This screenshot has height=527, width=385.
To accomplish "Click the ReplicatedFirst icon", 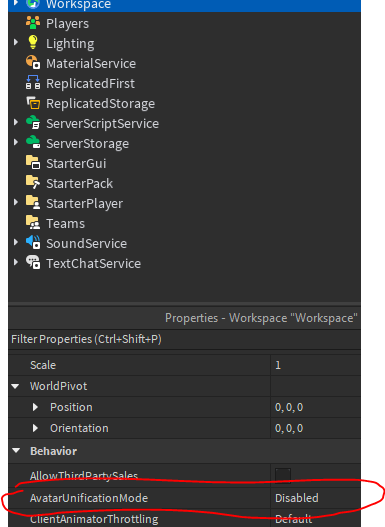I will coord(33,83).
